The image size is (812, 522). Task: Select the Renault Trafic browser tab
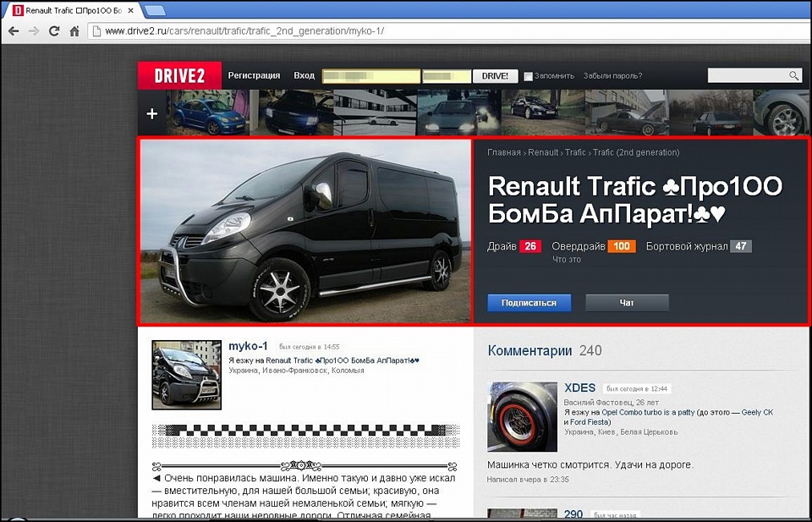73,10
